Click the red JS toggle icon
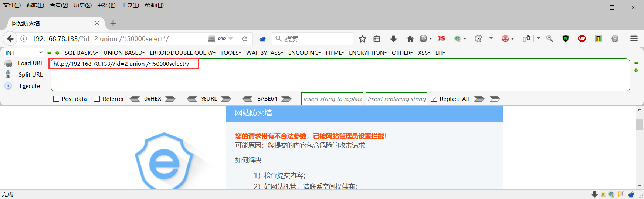Viewport: 644px width, 199px height. point(441,38)
